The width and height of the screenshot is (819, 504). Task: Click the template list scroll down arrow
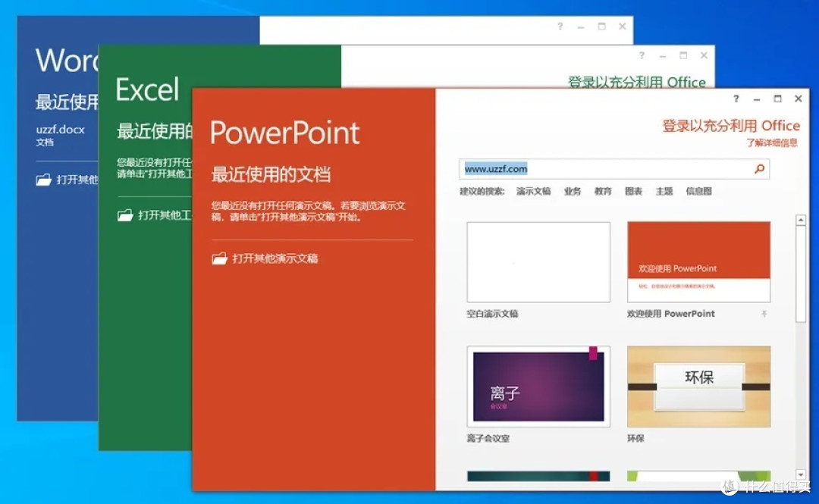click(x=800, y=474)
